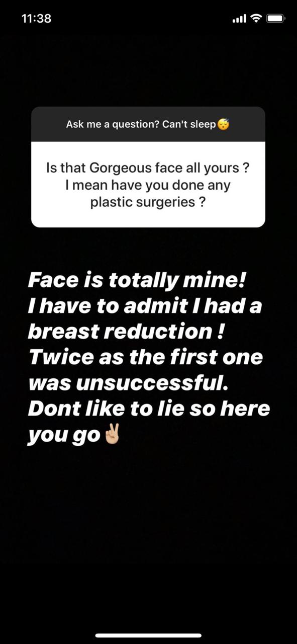Image resolution: width=297 pixels, height=644 pixels.
Task: Click the Wi-Fi status icon
Action: (x=256, y=19)
